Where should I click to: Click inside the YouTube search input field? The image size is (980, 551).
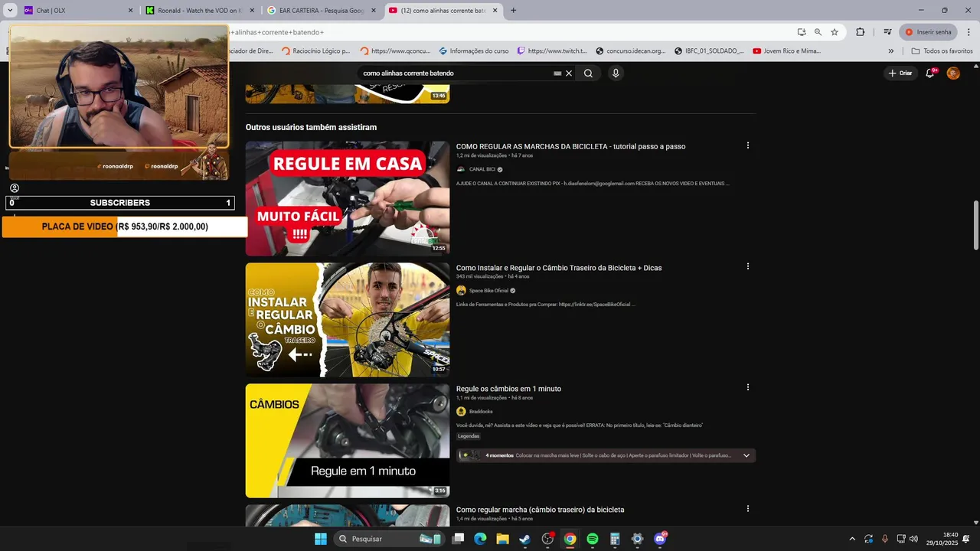(x=456, y=73)
